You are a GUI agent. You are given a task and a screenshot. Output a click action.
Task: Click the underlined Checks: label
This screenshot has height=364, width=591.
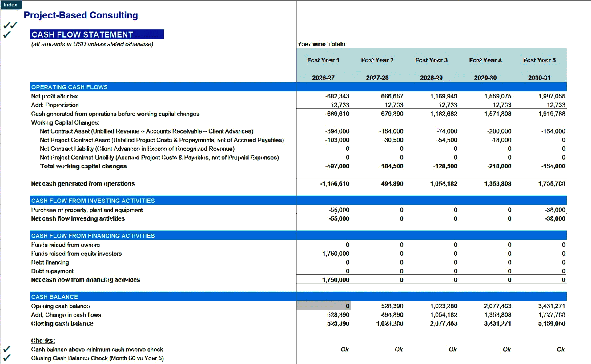43,340
